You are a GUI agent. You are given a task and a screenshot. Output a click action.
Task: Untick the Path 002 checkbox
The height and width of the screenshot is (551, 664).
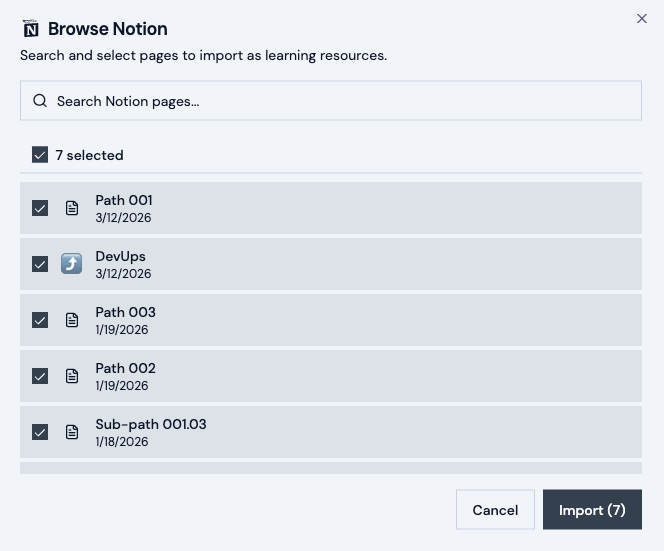pyautogui.click(x=40, y=376)
